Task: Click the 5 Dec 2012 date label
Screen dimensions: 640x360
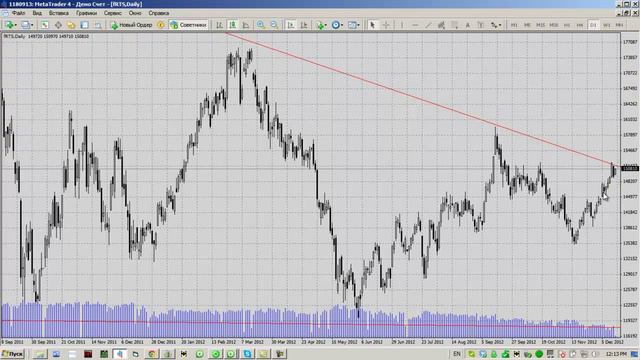Action: click(612, 342)
